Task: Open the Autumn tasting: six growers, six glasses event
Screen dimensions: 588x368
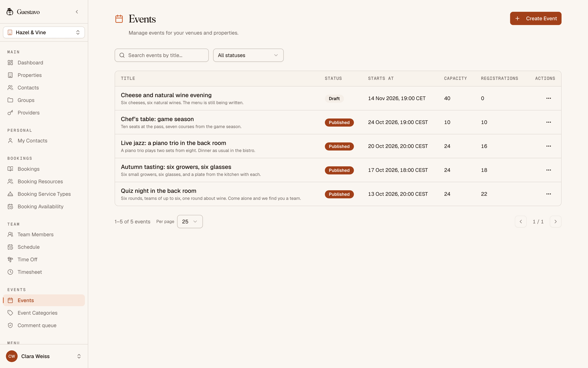Action: coord(176,167)
